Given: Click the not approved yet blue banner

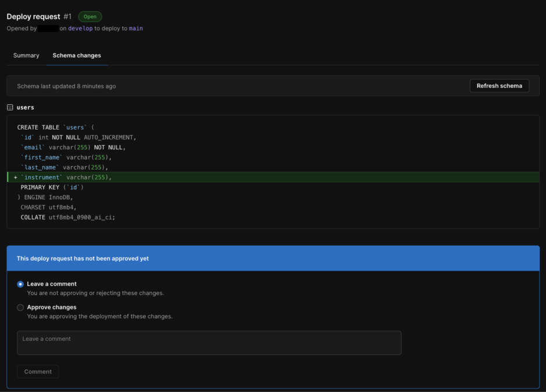Looking at the screenshot, I should tap(273, 258).
